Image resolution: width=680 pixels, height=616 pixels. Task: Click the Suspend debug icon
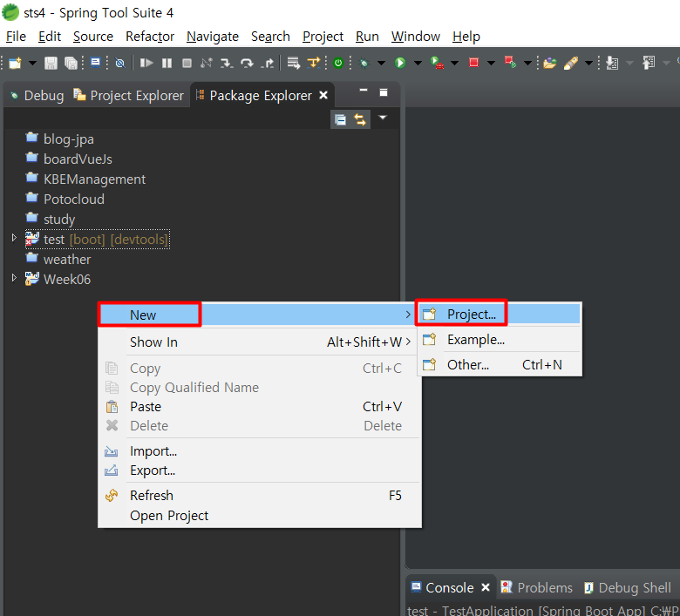point(167,64)
